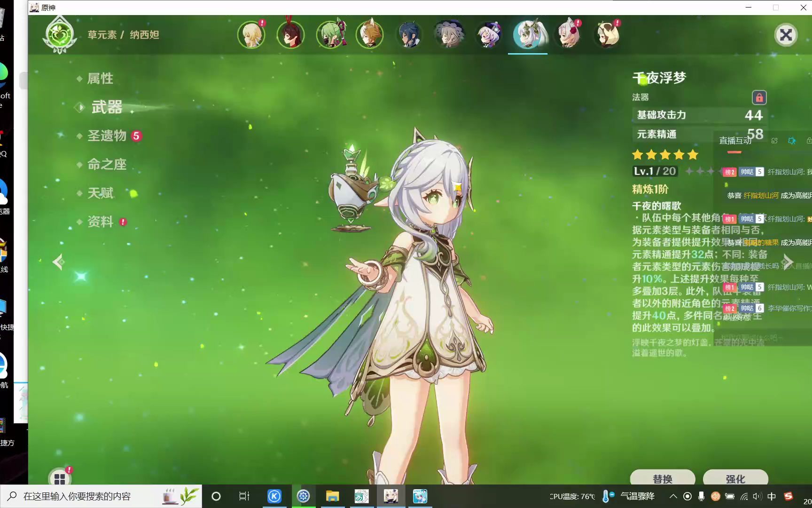
Task: Open the 命之座 constellation section
Action: (x=107, y=165)
